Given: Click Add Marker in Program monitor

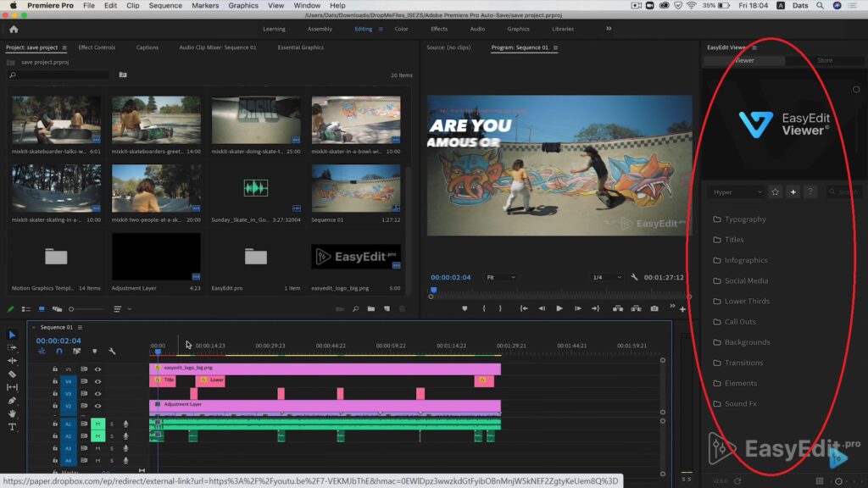Looking at the screenshot, I should coord(465,308).
